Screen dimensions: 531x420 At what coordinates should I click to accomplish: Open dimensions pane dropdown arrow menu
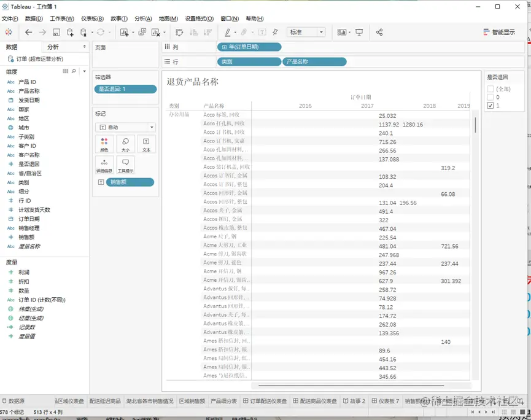84,71
